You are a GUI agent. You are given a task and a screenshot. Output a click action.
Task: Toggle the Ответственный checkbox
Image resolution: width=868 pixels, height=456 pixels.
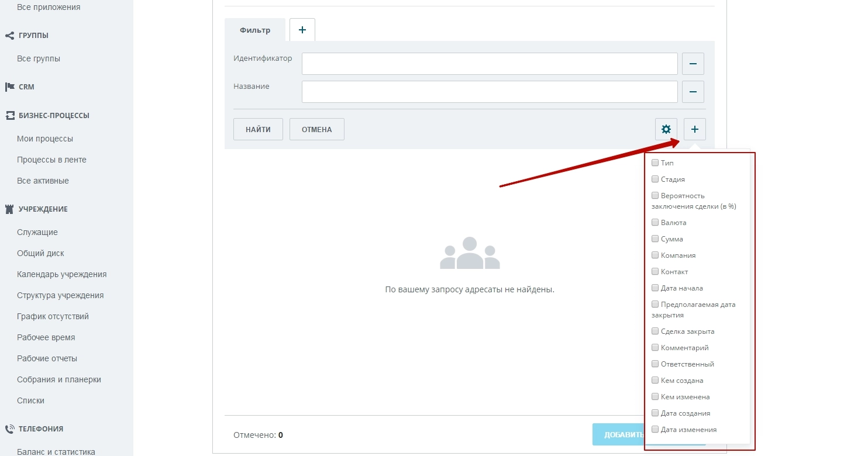tap(655, 364)
